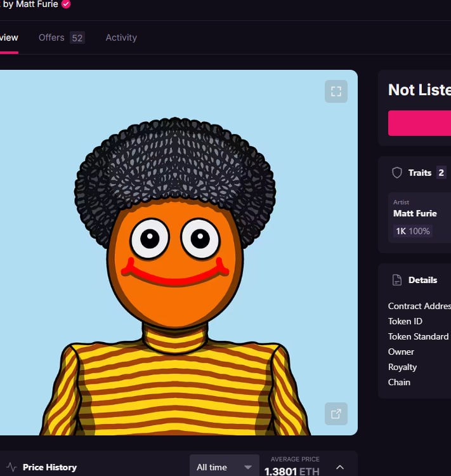Click the Offers count badge 52
The image size is (451, 476).
pos(77,38)
